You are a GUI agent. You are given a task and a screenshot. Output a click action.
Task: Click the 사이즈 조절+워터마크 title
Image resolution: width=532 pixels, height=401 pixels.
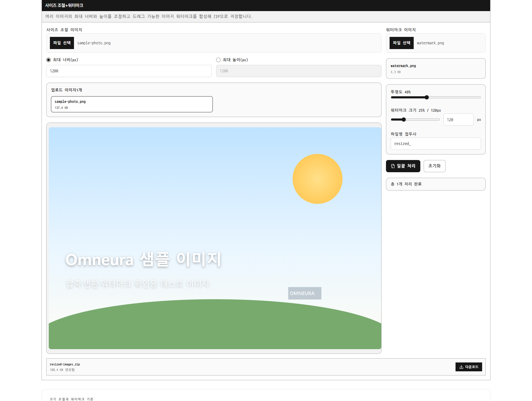(64, 6)
